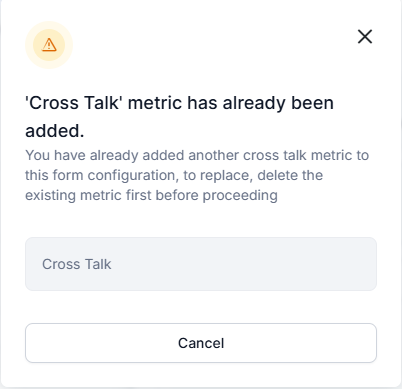Click the cross icon to exit the popup

tap(365, 37)
